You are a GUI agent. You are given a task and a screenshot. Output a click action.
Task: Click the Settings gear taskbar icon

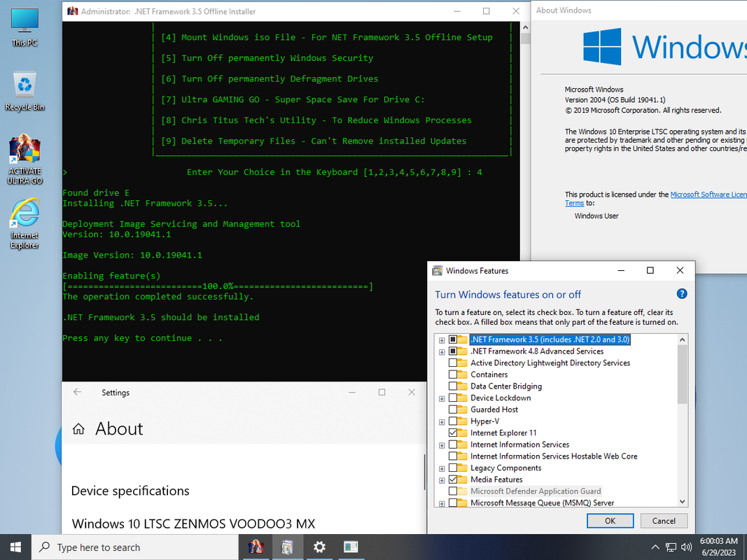319,547
